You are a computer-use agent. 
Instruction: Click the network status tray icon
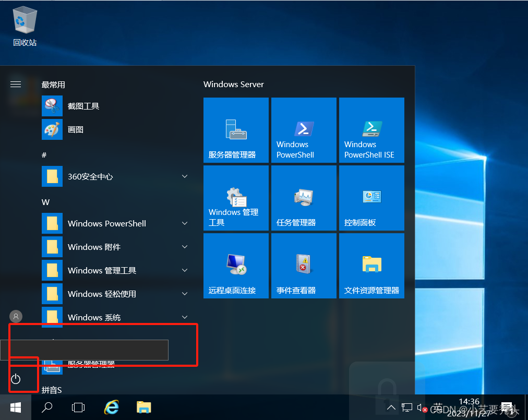point(407,407)
